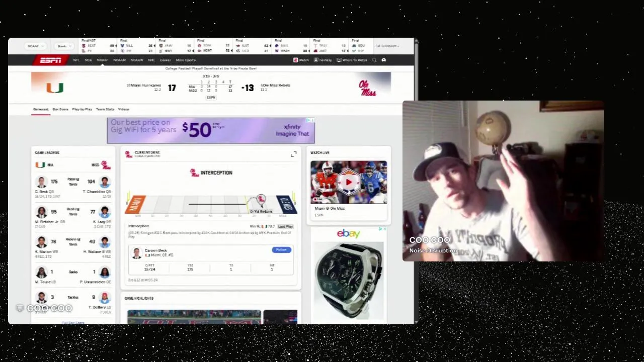Screen dimensions: 644x362
Task: Select NBA in the navigation bar
Action: (89, 60)
